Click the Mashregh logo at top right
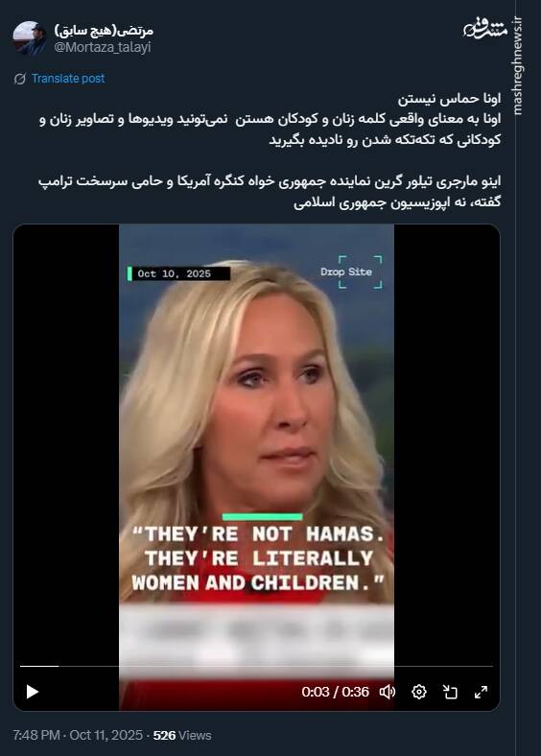Viewport: 541px width, 756px height. [485, 29]
